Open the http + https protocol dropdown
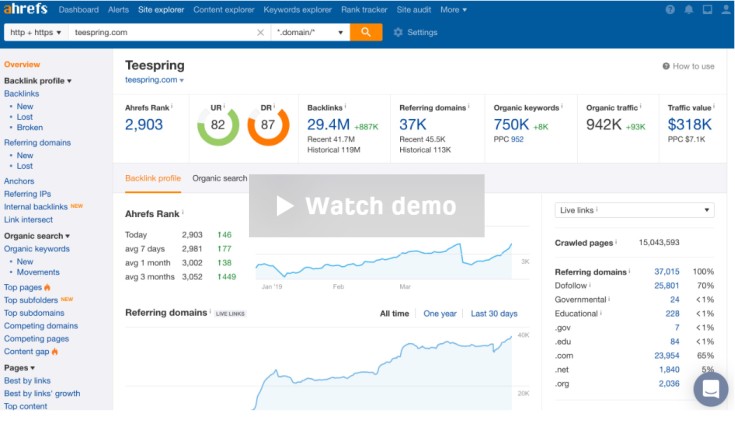This screenshot has height=427, width=735. pyautogui.click(x=35, y=32)
